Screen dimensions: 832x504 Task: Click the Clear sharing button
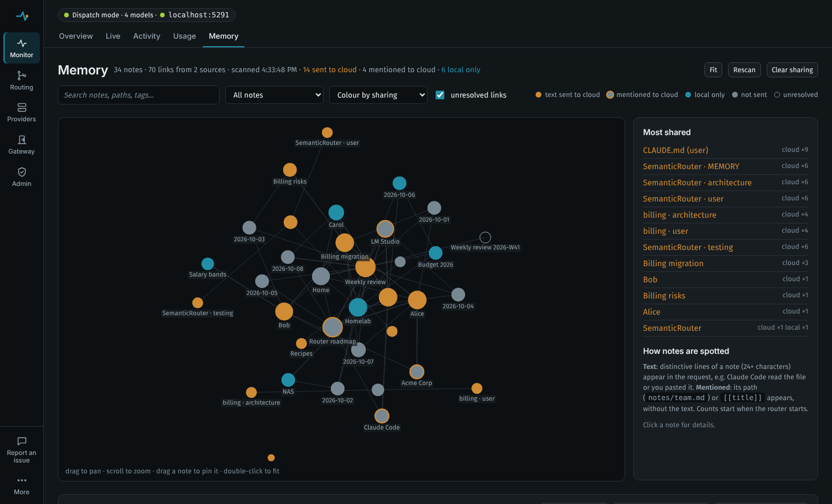point(792,70)
